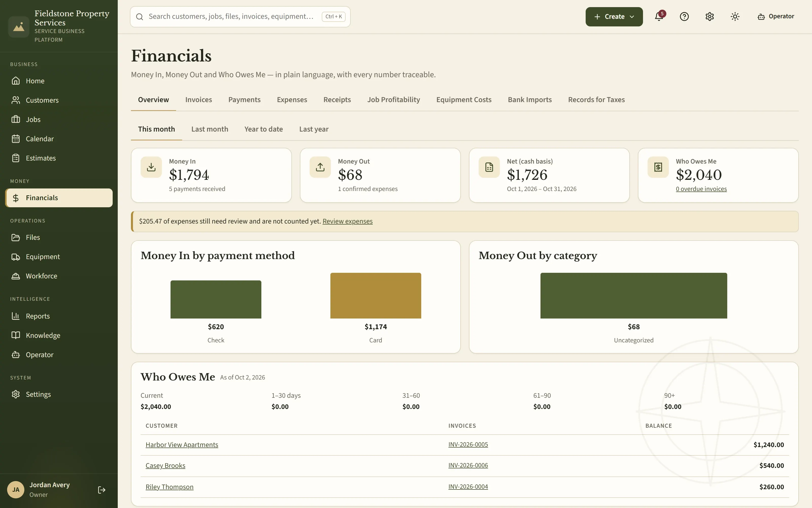Open Knowledge in sidebar
Image resolution: width=812 pixels, height=508 pixels.
tap(59, 335)
